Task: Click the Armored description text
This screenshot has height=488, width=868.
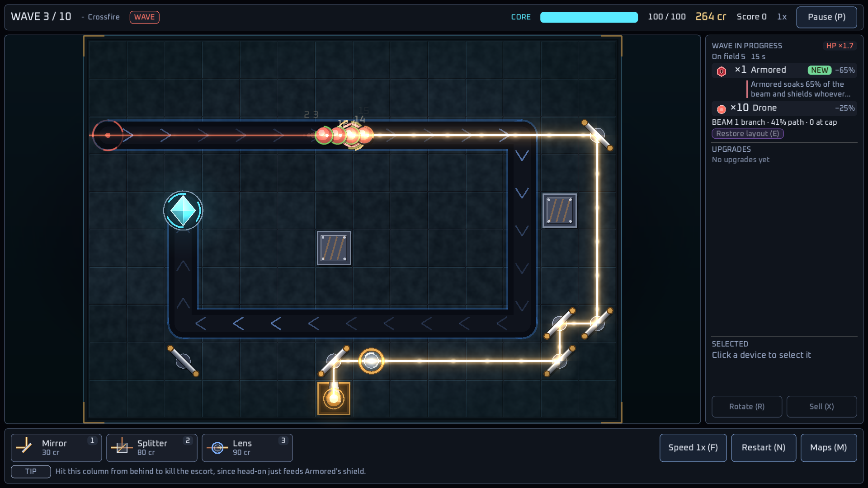Action: click(801, 89)
